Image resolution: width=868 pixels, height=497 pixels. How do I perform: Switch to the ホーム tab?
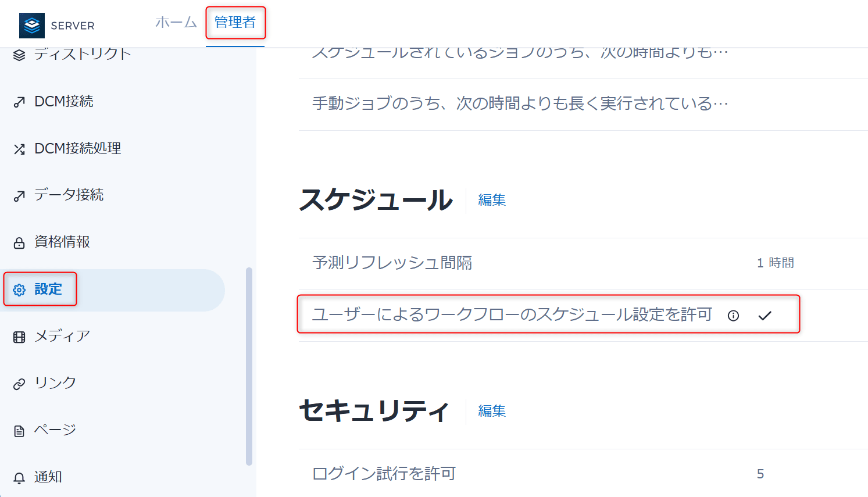176,22
